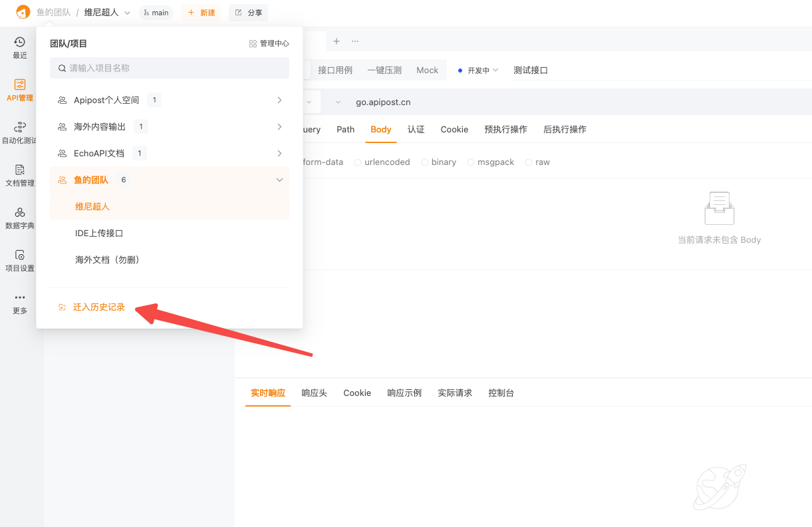The height and width of the screenshot is (527, 812).
Task: Open 数据字典 sidebar icon
Action: tap(20, 212)
